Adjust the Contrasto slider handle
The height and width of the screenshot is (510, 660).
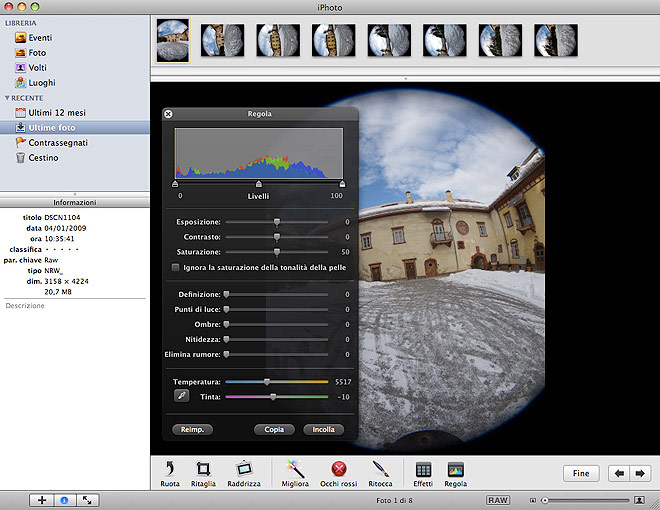coord(277,237)
